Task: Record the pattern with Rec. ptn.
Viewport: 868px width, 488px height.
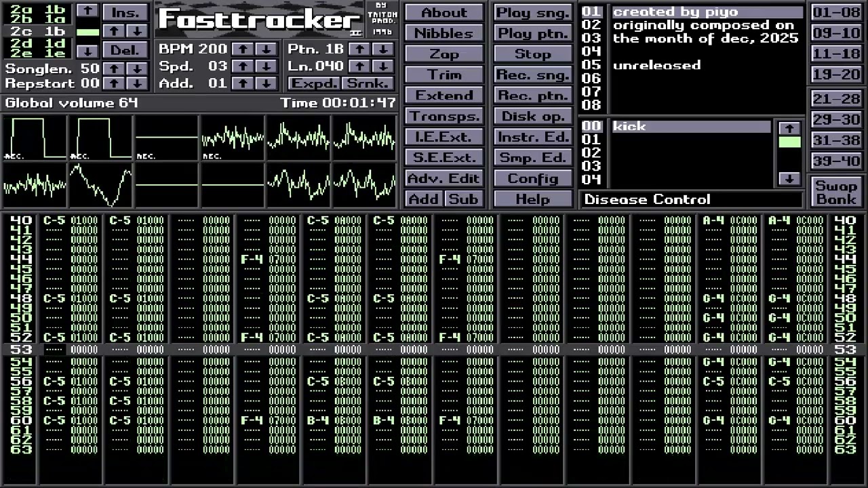Action: click(533, 96)
